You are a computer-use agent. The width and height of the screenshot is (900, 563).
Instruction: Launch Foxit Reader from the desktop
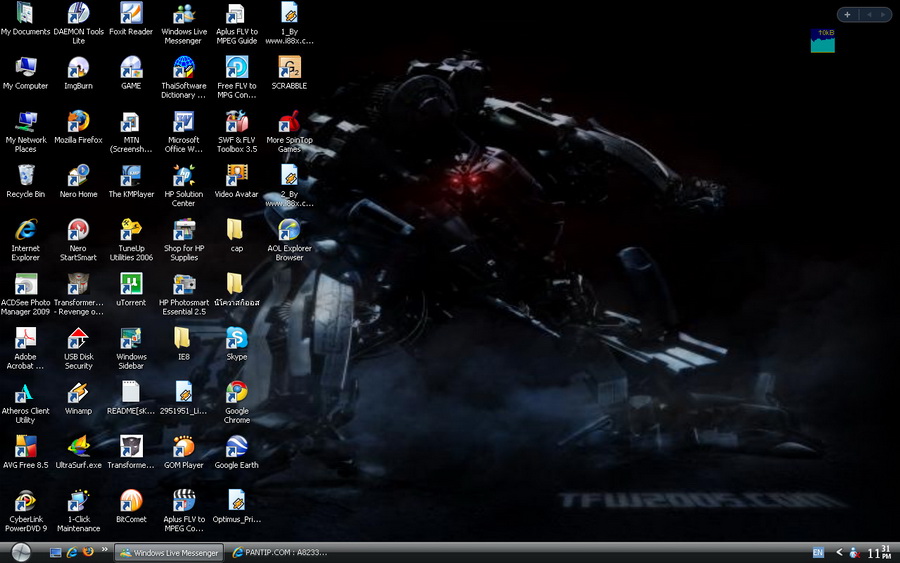131,13
